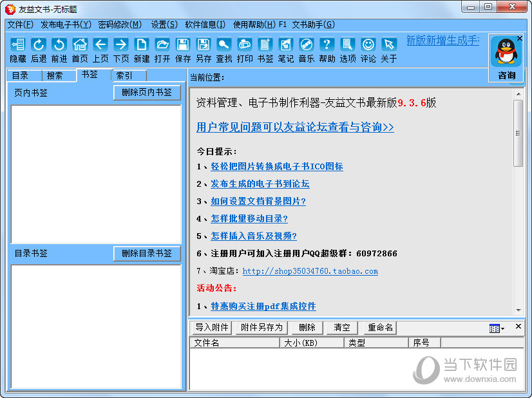Click the 评论 smiley face icon
Screen dimensions: 532x398
click(368, 50)
